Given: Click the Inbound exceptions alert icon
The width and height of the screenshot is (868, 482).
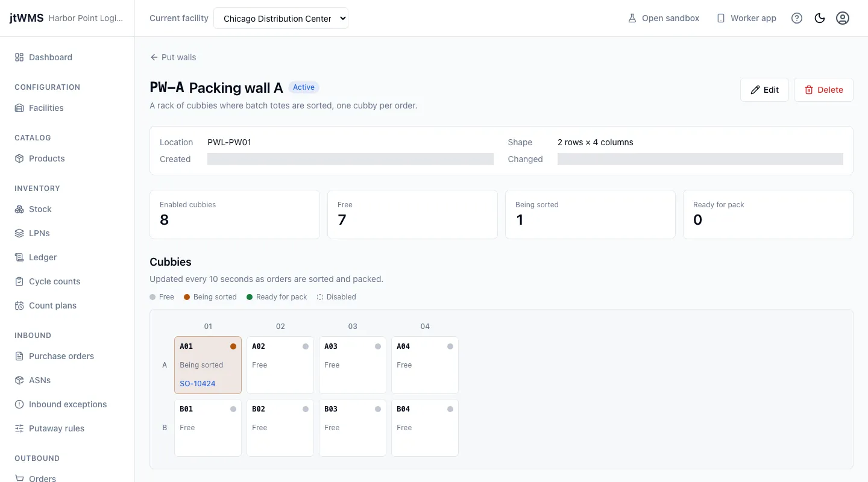Looking at the screenshot, I should [x=19, y=404].
